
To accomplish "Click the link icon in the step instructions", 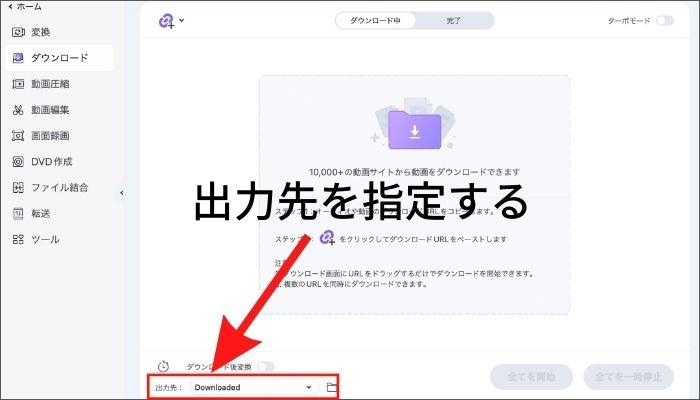I will click(x=327, y=238).
